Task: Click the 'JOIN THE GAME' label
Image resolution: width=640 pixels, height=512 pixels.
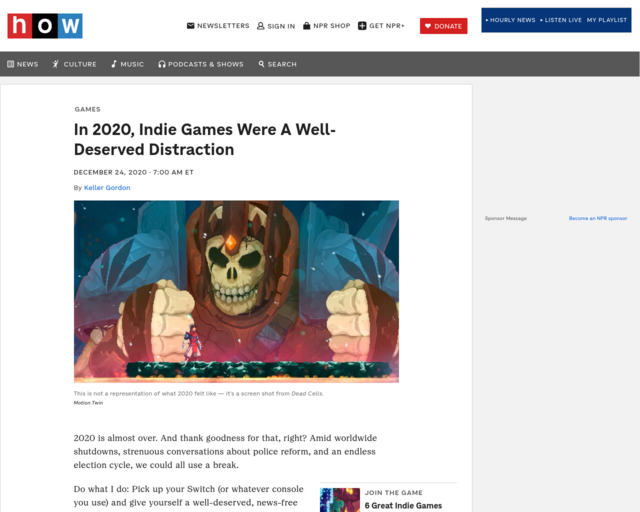Action: click(x=393, y=493)
